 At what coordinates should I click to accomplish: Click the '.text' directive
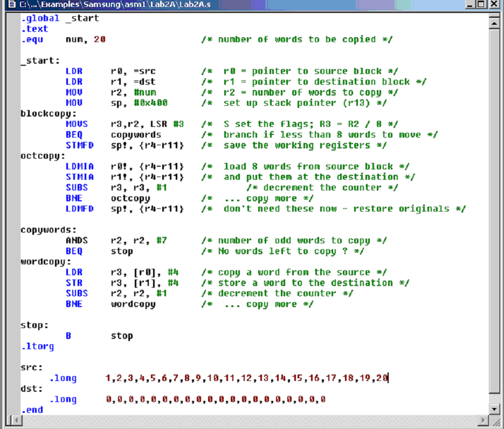(34, 29)
